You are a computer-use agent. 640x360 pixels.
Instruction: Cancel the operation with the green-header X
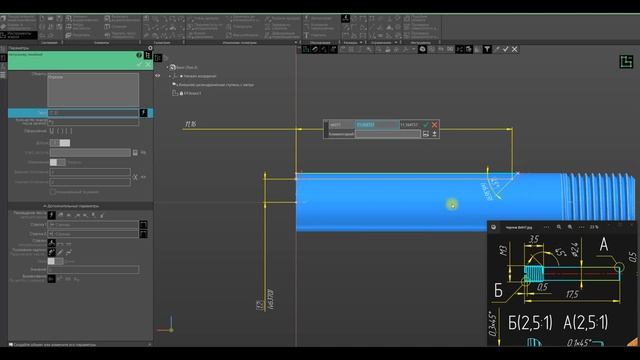[x=148, y=64]
